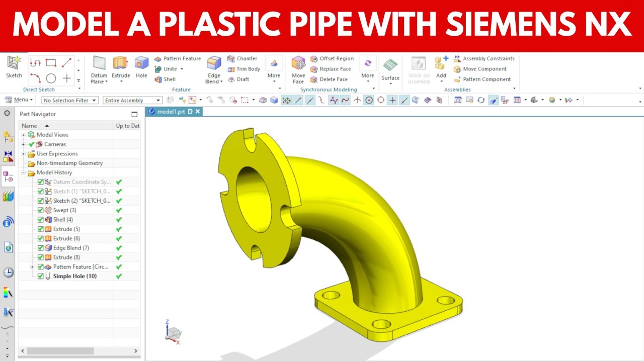Select the Draft command

tap(238, 79)
